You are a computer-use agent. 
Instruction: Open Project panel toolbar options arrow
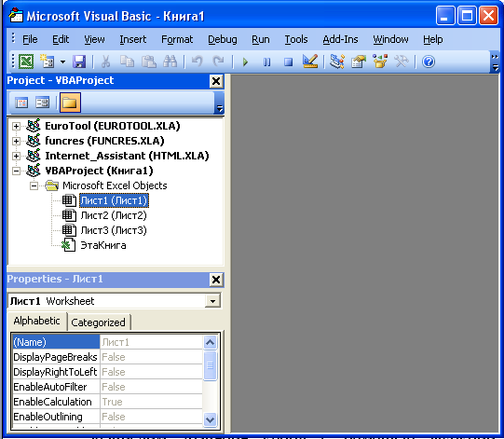220,103
